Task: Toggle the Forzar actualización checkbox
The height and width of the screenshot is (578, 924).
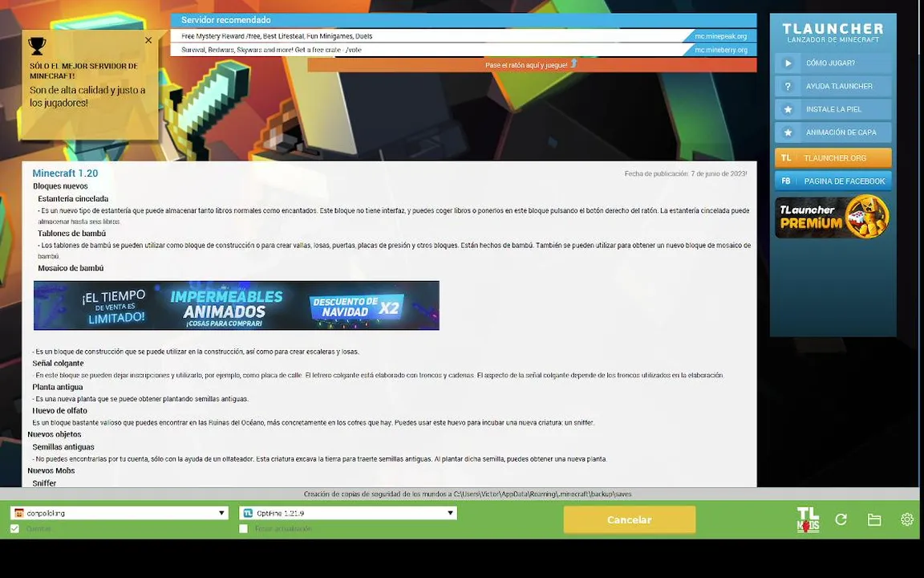Action: click(x=243, y=529)
